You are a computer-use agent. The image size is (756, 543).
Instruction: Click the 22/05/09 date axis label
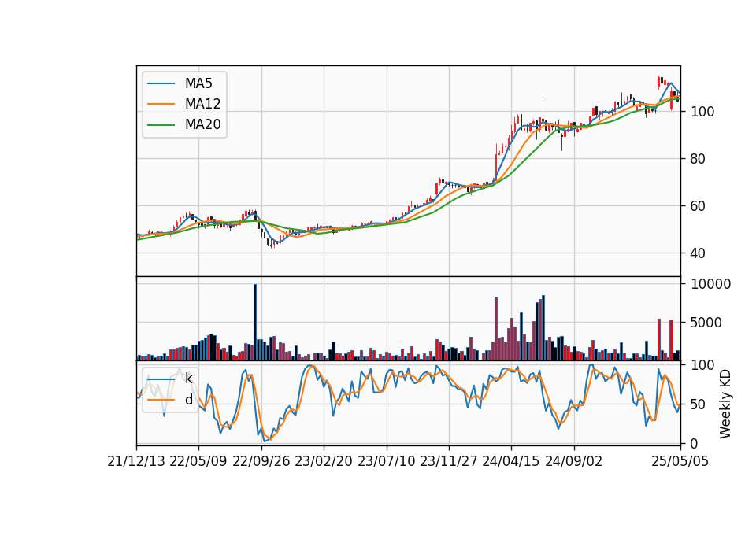(198, 462)
